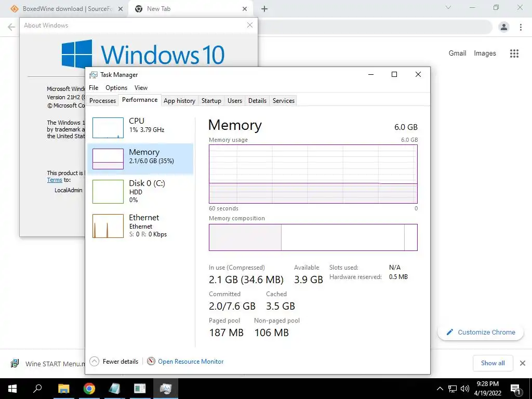Click the "2.1 GB (34.6 MB)" in-use value
The height and width of the screenshot is (399, 532).
[x=246, y=280]
